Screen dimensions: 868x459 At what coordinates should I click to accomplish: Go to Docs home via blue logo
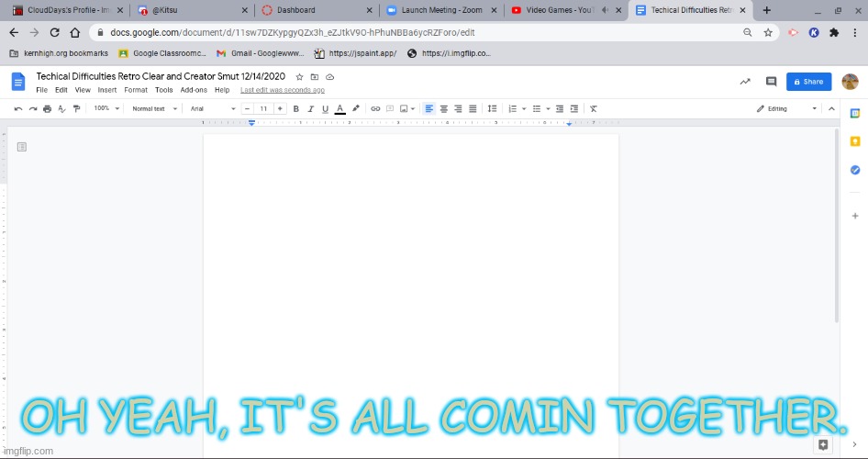pos(18,82)
